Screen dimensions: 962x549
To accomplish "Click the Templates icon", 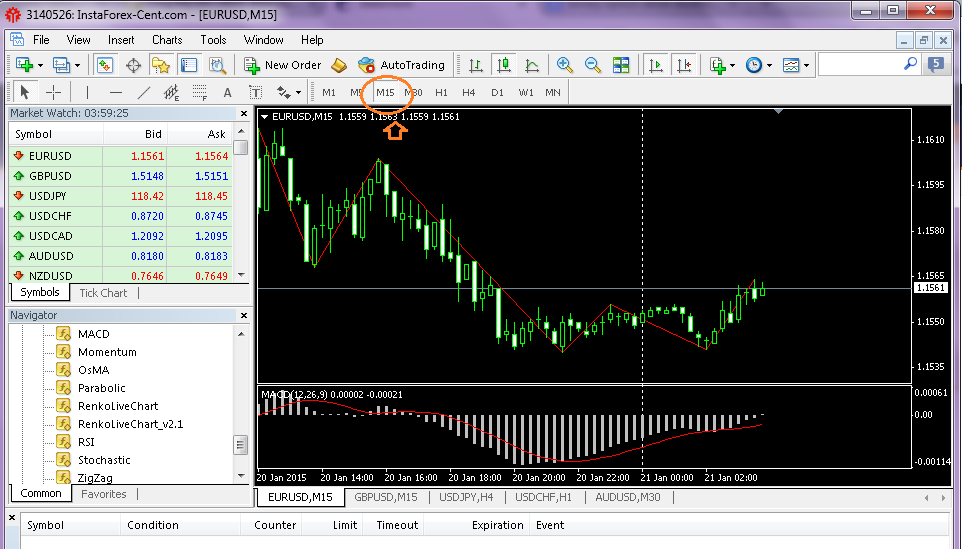I will tap(791, 64).
